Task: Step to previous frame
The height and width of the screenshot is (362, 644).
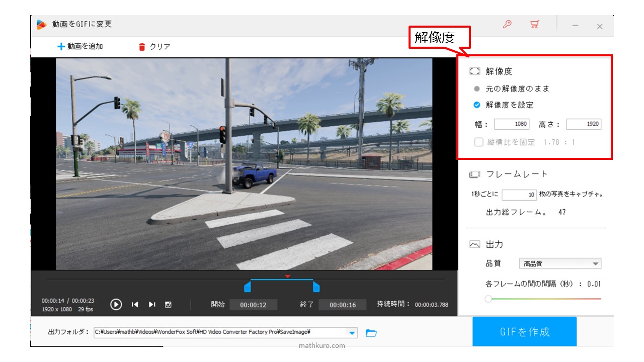Action: pyautogui.click(x=135, y=304)
